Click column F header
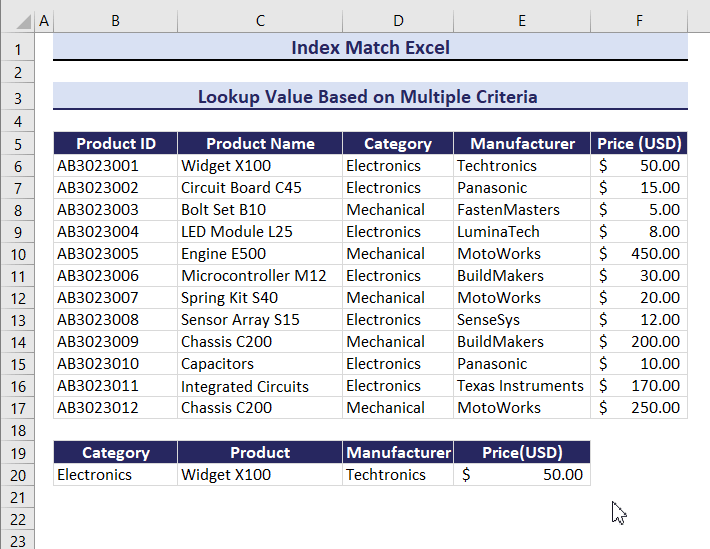Viewport: 710px width, 549px height. point(638,21)
